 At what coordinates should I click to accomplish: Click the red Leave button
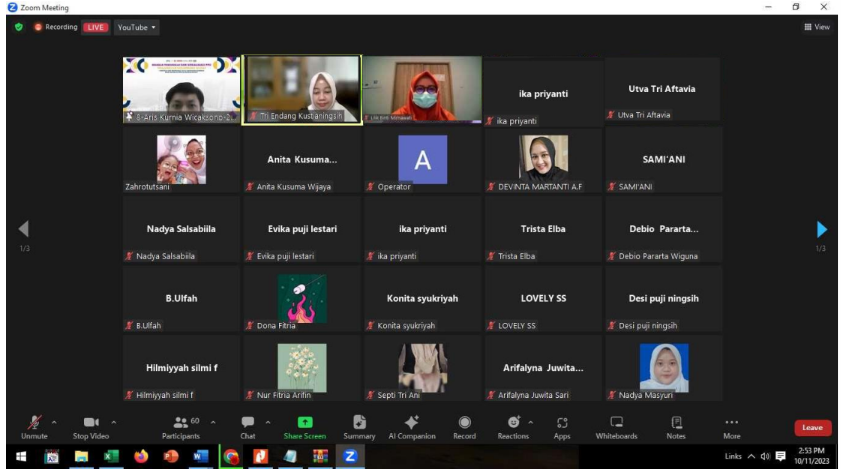(x=812, y=427)
